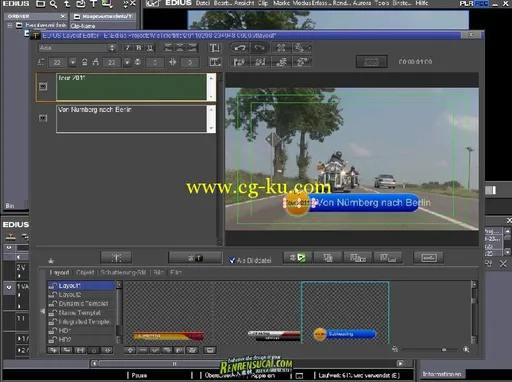Click the preview play button with green arrow
This screenshot has width=512, height=382.
[x=298, y=257]
